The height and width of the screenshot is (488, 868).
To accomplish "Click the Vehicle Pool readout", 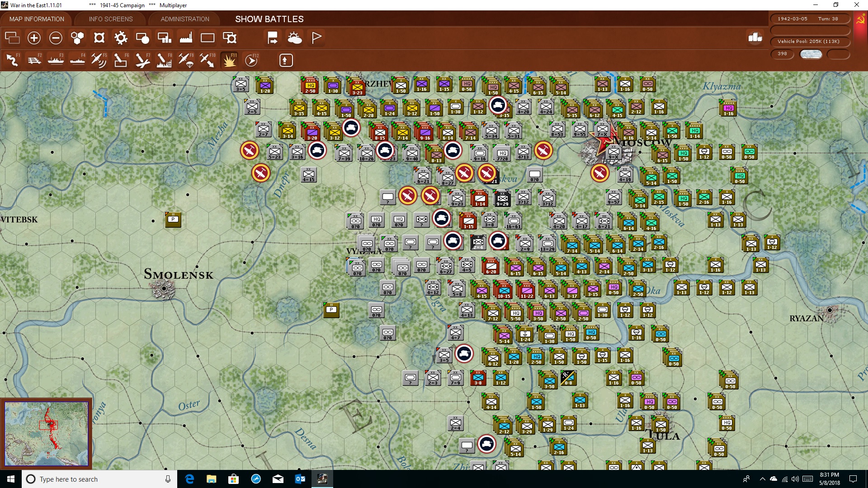I will [x=810, y=42].
